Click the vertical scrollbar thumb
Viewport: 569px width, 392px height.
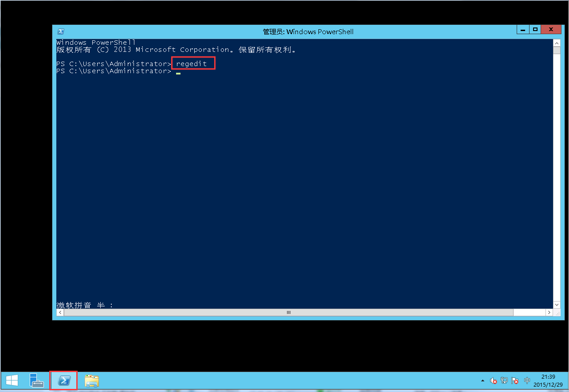(557, 50)
